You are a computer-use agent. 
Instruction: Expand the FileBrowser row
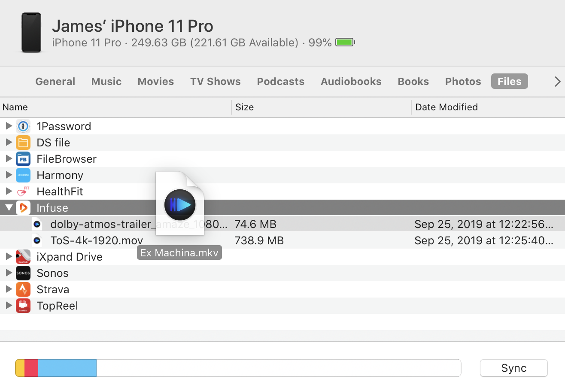(x=9, y=159)
